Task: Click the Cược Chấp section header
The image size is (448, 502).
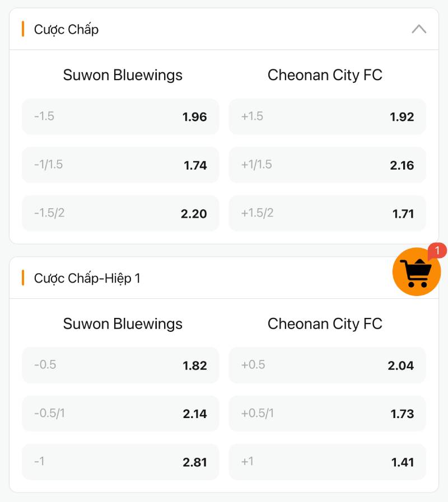Action: [x=66, y=29]
